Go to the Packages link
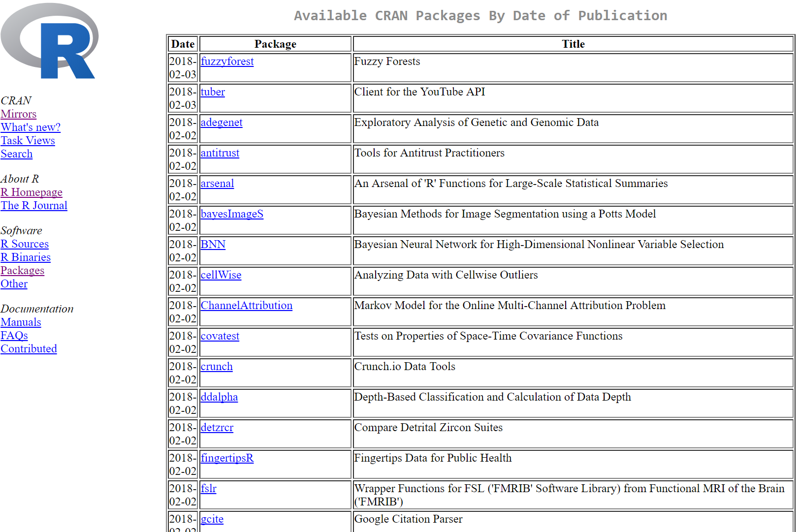The height and width of the screenshot is (532, 799). (22, 270)
